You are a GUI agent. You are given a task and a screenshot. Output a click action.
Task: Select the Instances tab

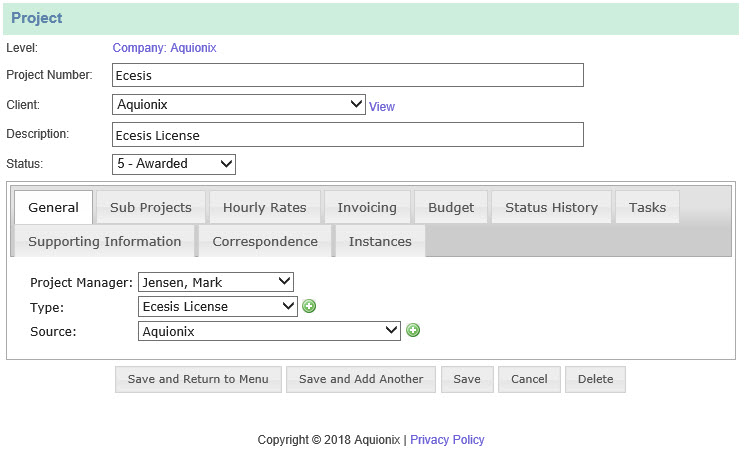(x=380, y=241)
